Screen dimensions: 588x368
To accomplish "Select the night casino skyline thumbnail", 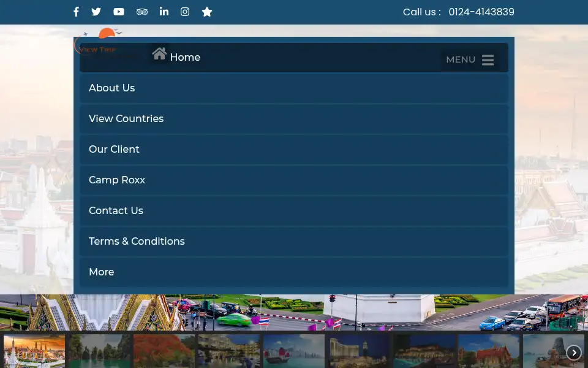I will pos(359,351).
